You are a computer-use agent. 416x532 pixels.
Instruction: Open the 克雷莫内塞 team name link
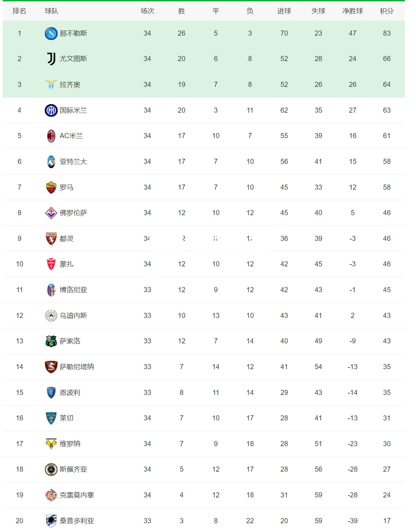point(77,495)
